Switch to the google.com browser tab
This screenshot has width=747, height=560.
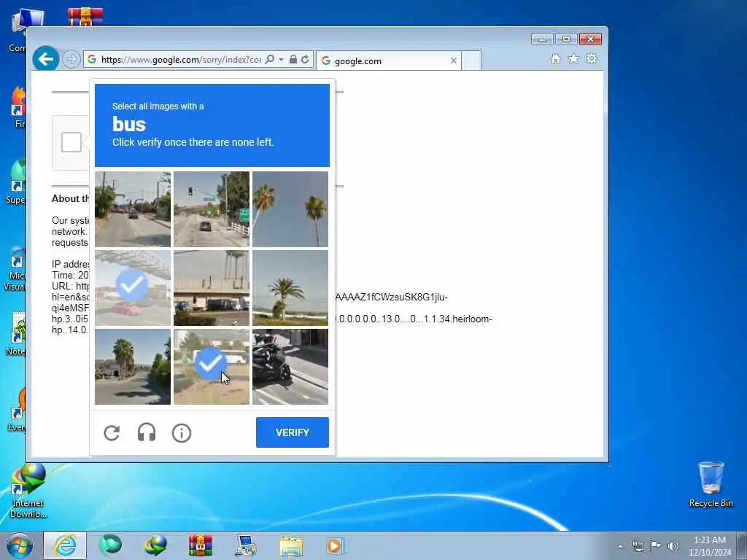click(x=389, y=61)
